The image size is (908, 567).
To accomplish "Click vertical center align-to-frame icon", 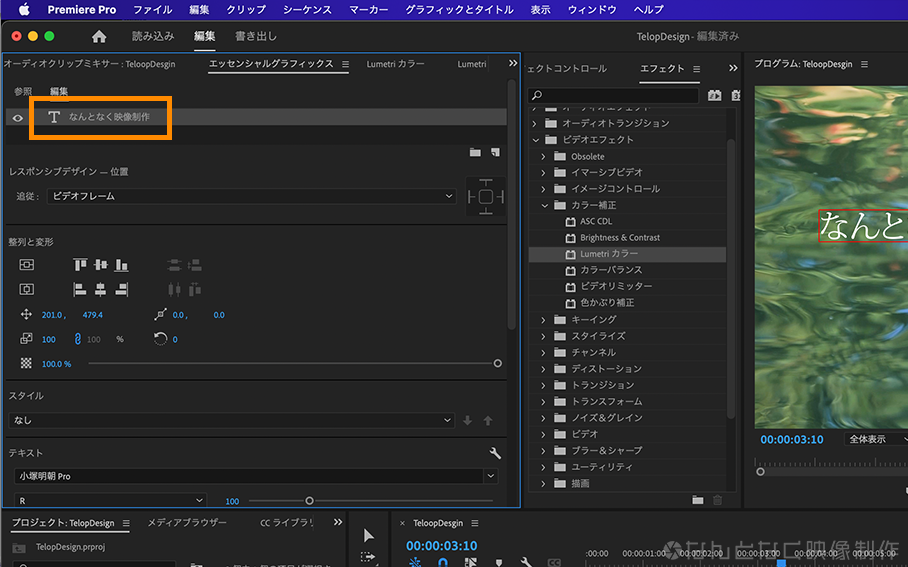I will 27,265.
